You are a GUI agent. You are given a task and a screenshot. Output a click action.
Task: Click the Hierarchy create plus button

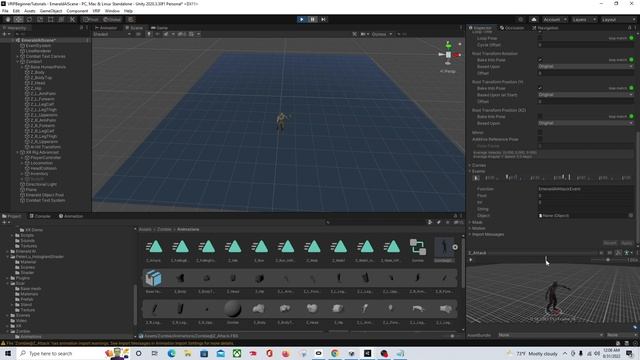(5, 34)
